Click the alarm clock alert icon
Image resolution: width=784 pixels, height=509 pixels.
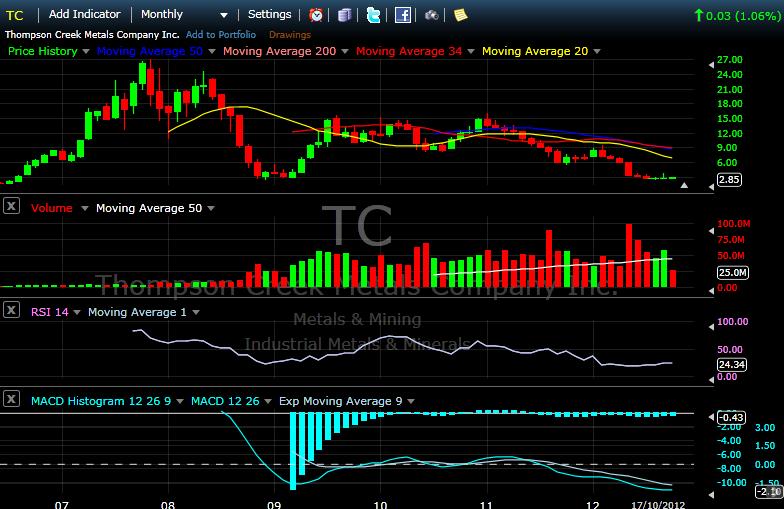(x=316, y=15)
